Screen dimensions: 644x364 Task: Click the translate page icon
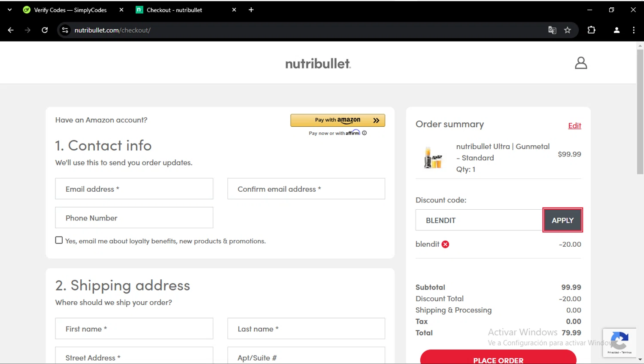click(552, 30)
